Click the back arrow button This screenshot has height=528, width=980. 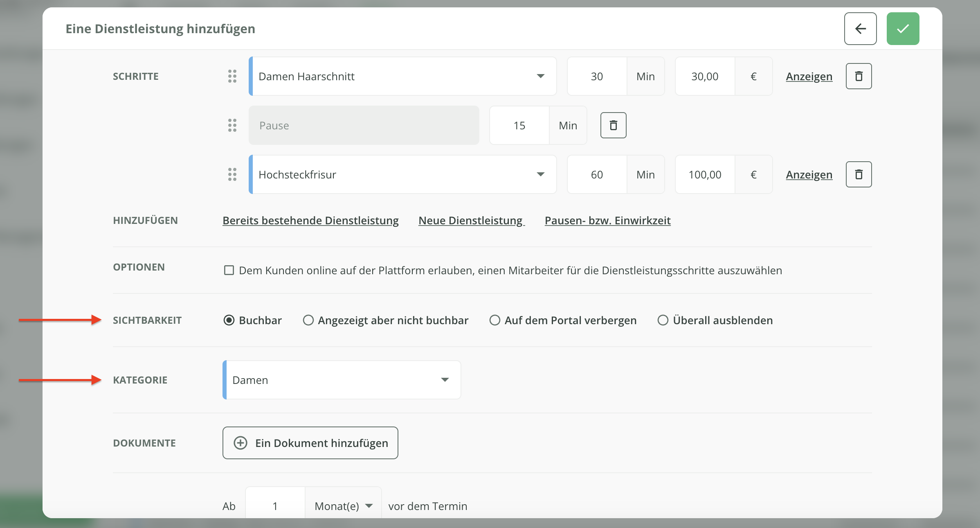pyautogui.click(x=860, y=29)
